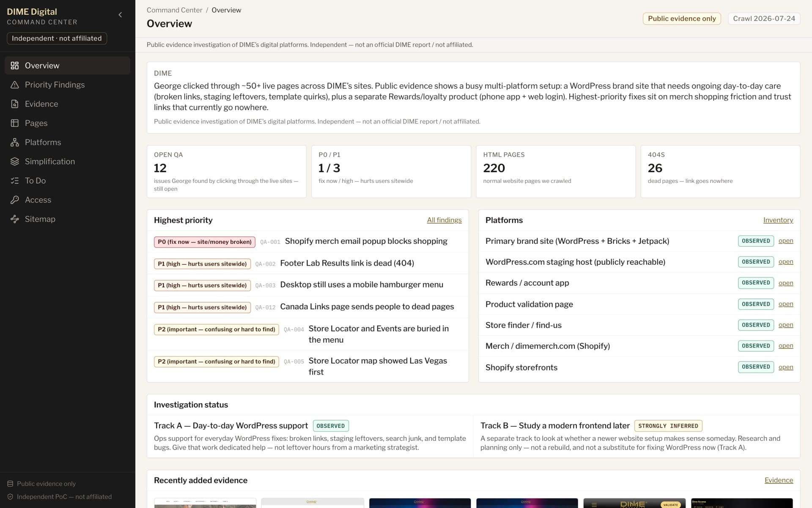Open Primary brand site platform link
The width and height of the screenshot is (812, 508).
[785, 241]
